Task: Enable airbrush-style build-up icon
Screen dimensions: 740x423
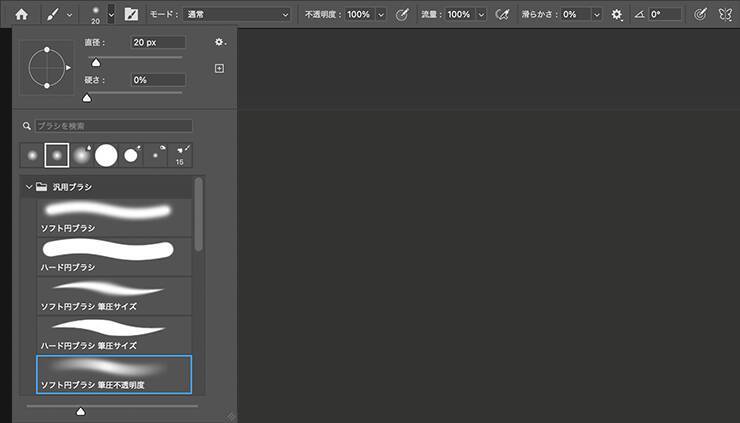Action: (x=503, y=14)
